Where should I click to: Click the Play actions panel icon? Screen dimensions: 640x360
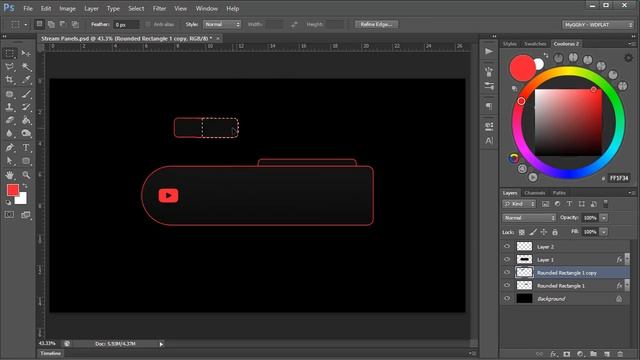tap(489, 51)
